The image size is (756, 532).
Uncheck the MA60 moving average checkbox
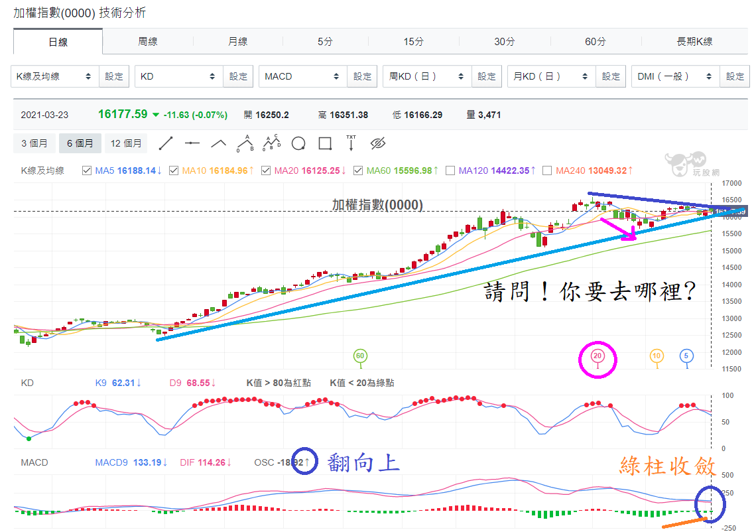(357, 170)
